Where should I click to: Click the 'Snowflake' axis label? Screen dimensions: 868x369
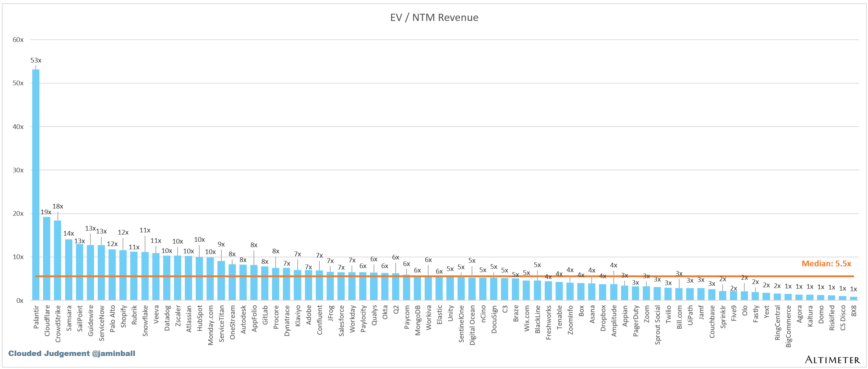pyautogui.click(x=145, y=321)
